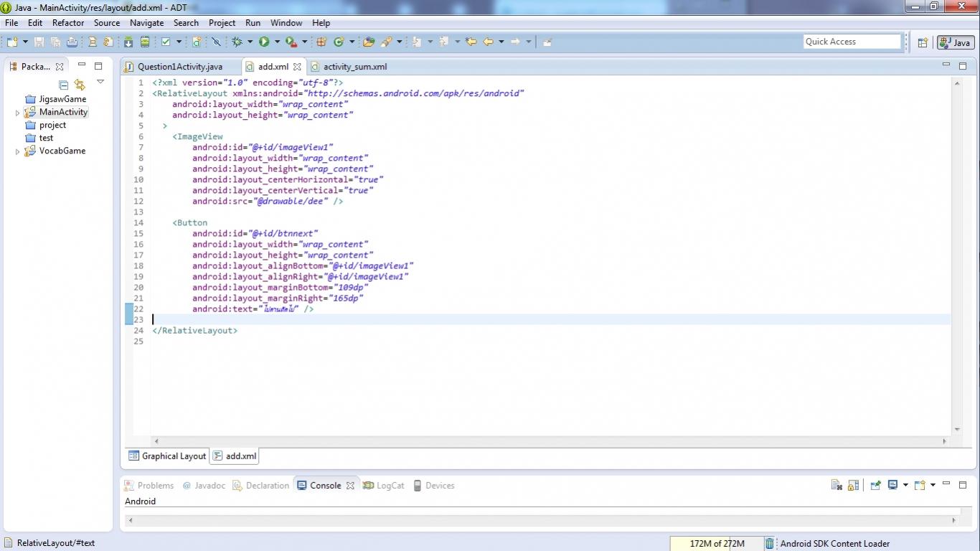
Task: Click the Pin Console icon
Action: 875,485
